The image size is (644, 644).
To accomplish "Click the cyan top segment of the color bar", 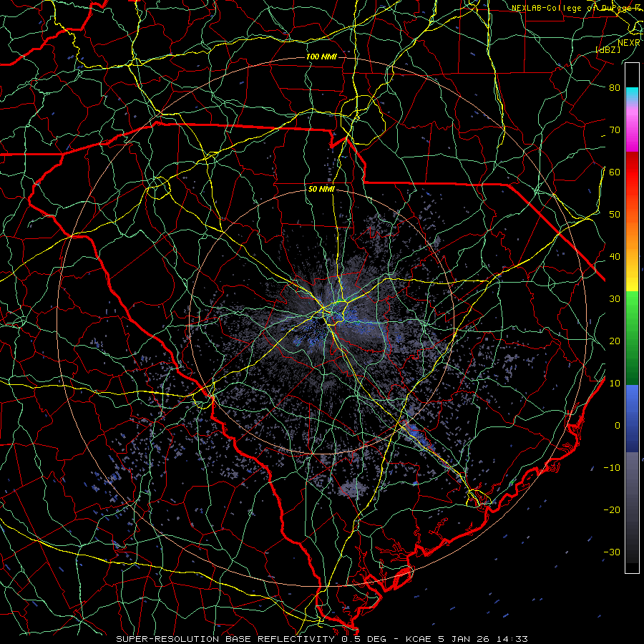I will point(632,94).
